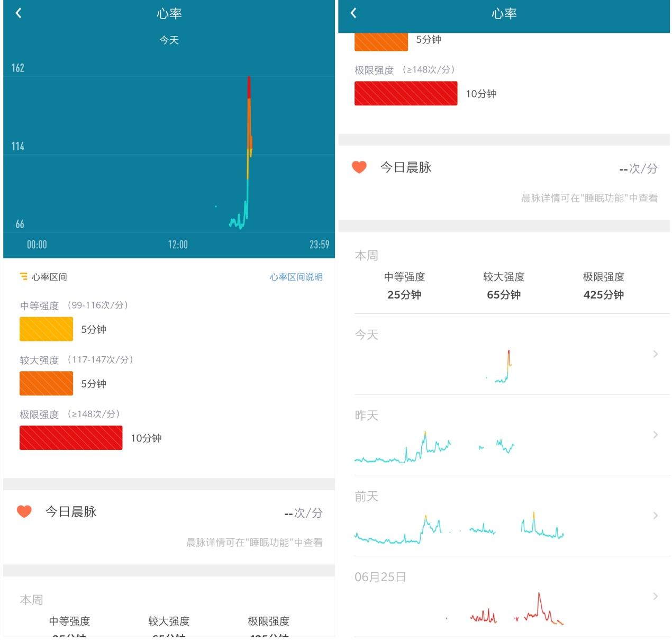Click the 162 axis value

[18, 68]
